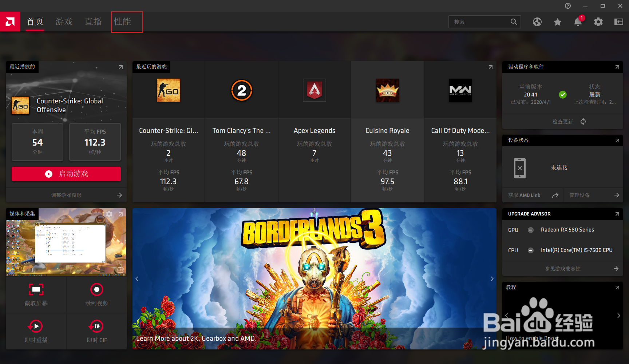
Task: Open the help question mark icon
Action: [x=567, y=6]
